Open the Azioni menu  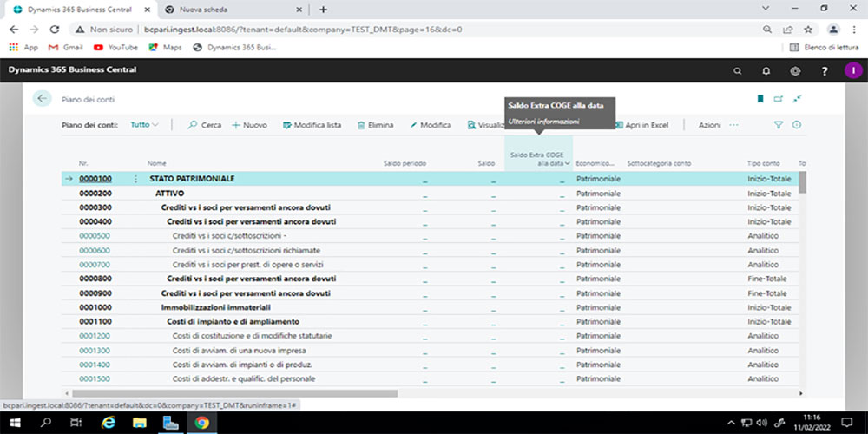click(709, 125)
